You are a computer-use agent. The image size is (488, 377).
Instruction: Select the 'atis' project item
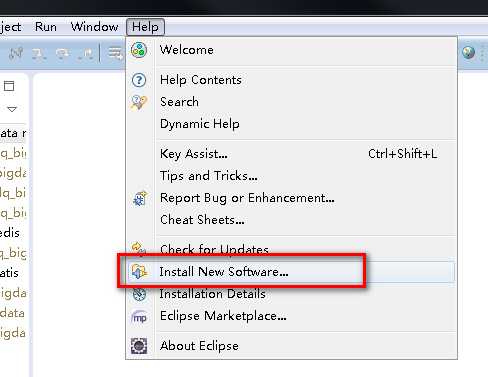pyautogui.click(x=9, y=273)
